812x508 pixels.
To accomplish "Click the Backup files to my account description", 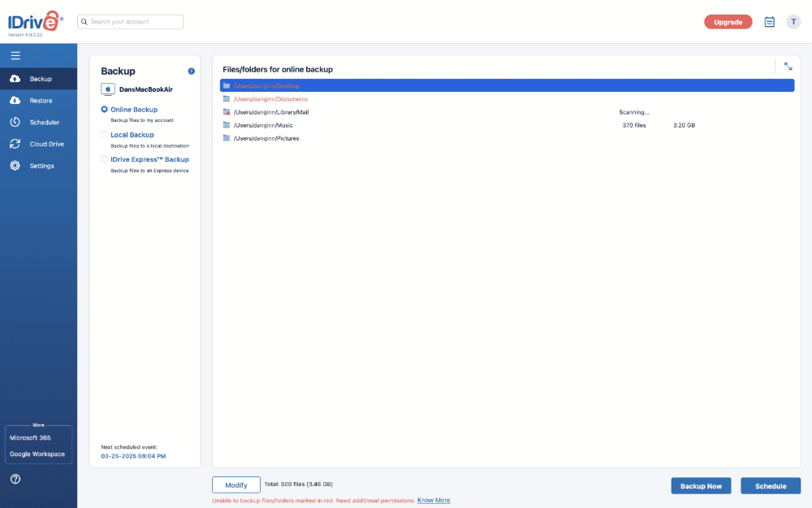I will coord(142,120).
